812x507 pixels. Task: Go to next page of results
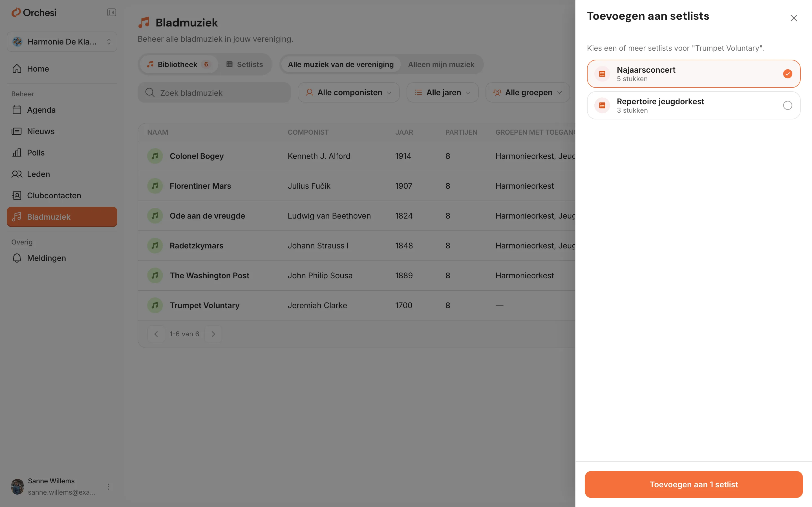coord(213,334)
